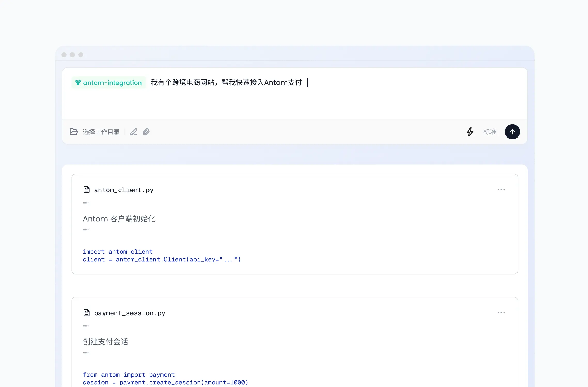588x387 pixels.
Task: Attach a file with the paperclip icon
Action: (146, 132)
